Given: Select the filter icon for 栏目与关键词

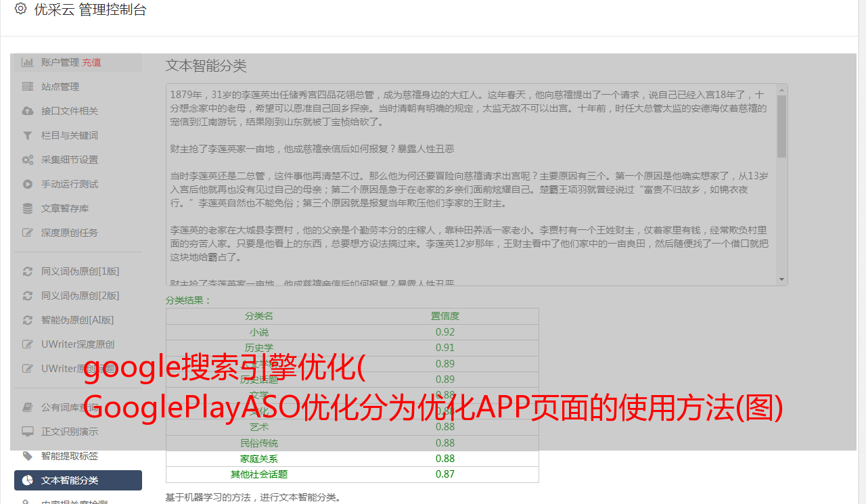Looking at the screenshot, I should click(x=27, y=135).
